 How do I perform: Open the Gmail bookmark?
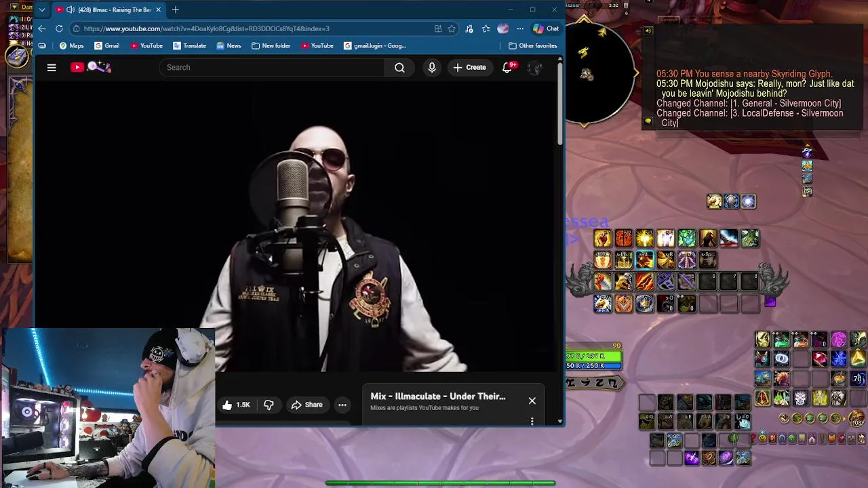tap(106, 45)
